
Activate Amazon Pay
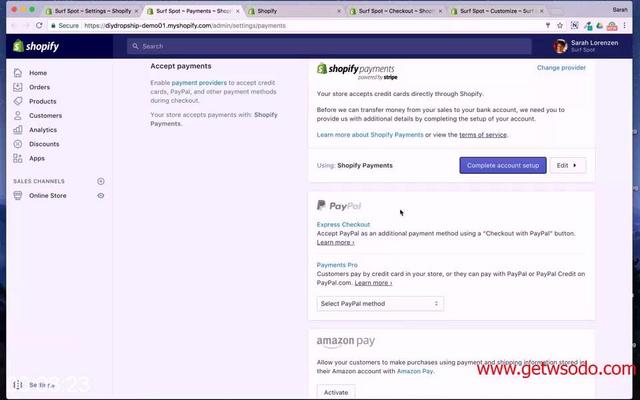click(x=336, y=392)
